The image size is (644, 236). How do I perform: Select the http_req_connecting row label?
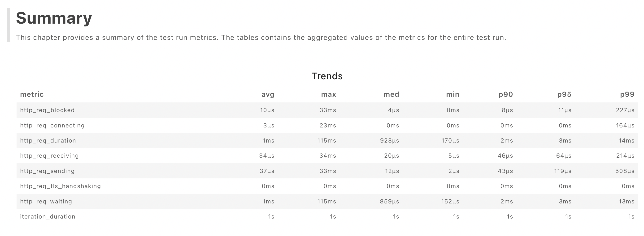click(x=52, y=126)
